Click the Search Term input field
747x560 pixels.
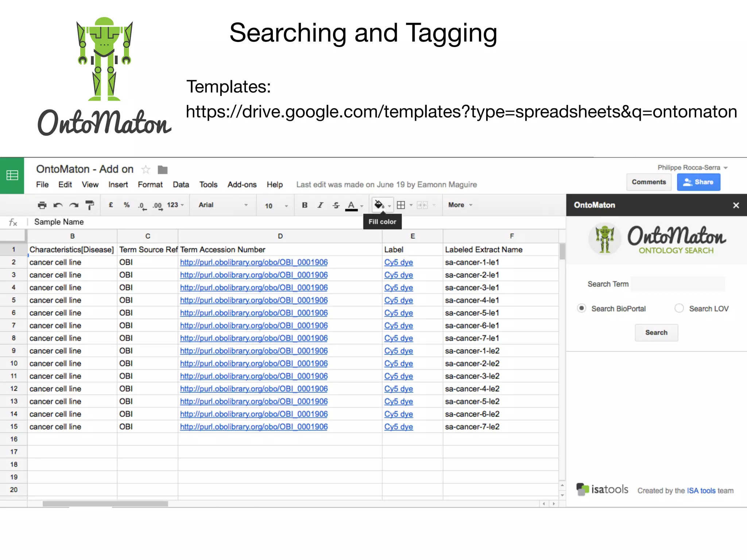(x=678, y=284)
